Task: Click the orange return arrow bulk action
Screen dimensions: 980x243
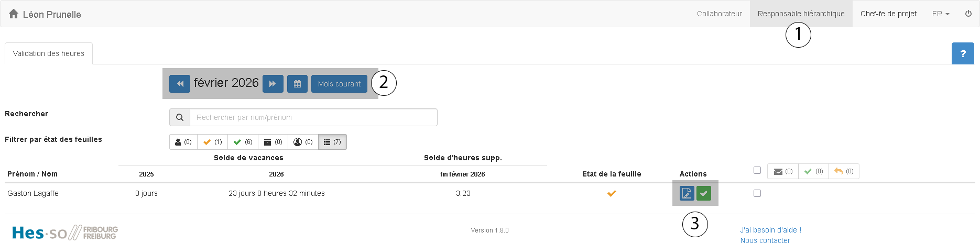Action: point(844,171)
